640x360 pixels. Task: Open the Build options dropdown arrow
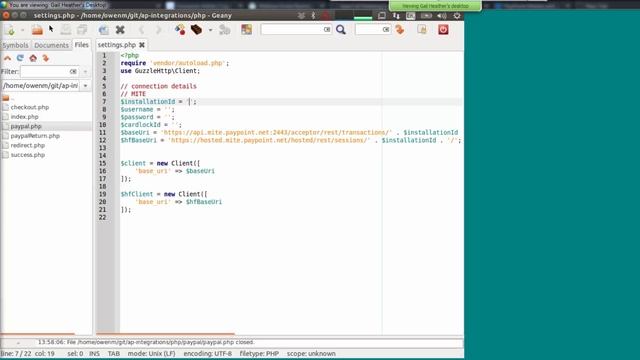[210, 30]
